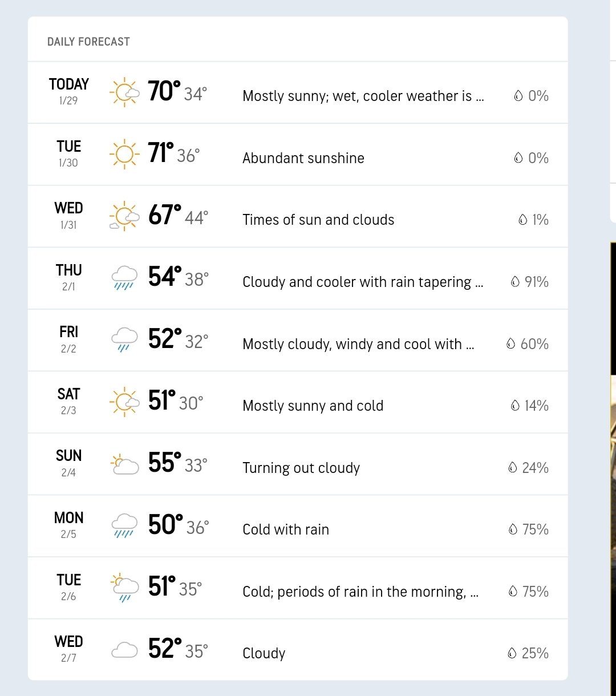The height and width of the screenshot is (696, 616).
Task: Click the 'Turning out cloudy' Sunday description
Action: 301,468
